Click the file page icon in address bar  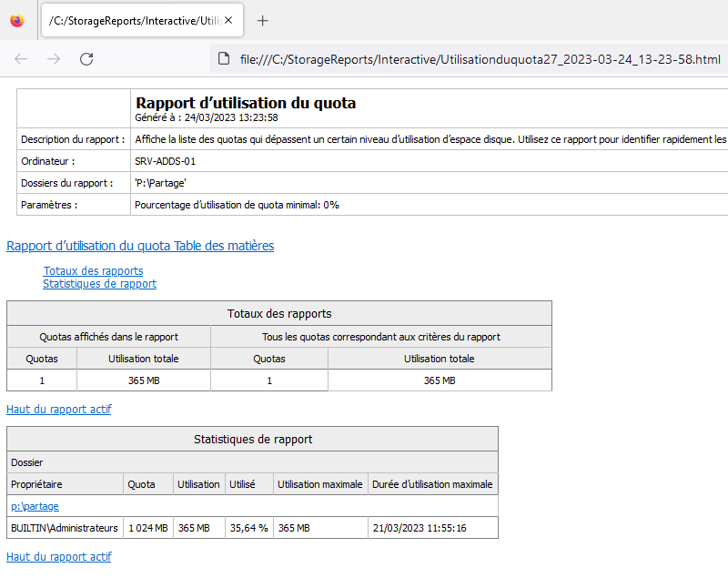pyautogui.click(x=224, y=59)
